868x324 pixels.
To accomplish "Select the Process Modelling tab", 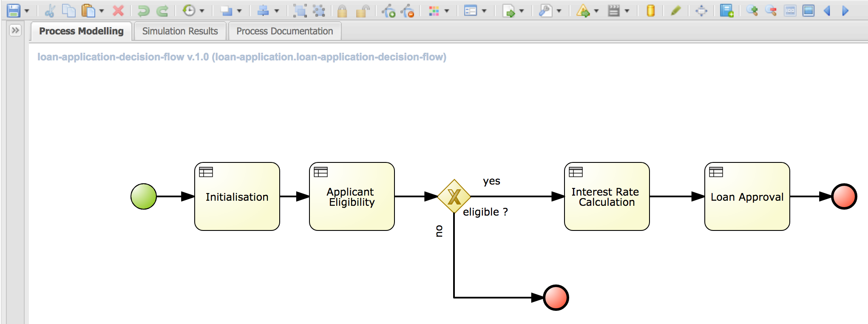I will click(x=81, y=31).
